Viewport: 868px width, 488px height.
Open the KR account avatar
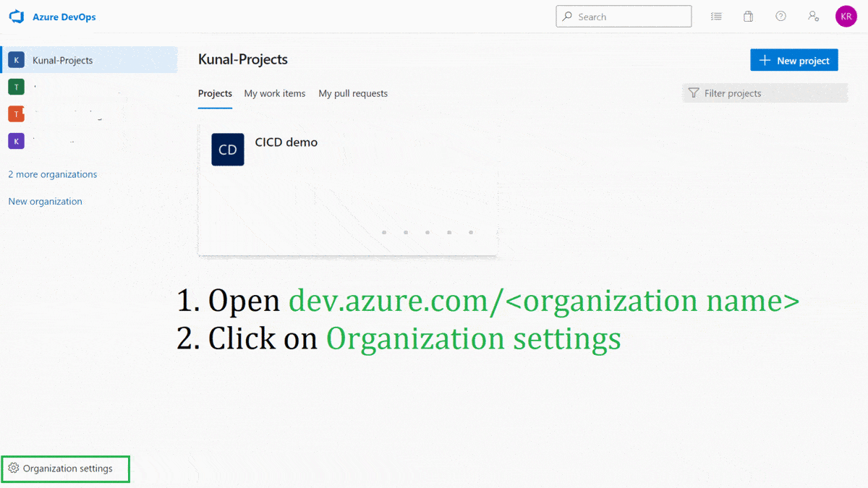[846, 17]
